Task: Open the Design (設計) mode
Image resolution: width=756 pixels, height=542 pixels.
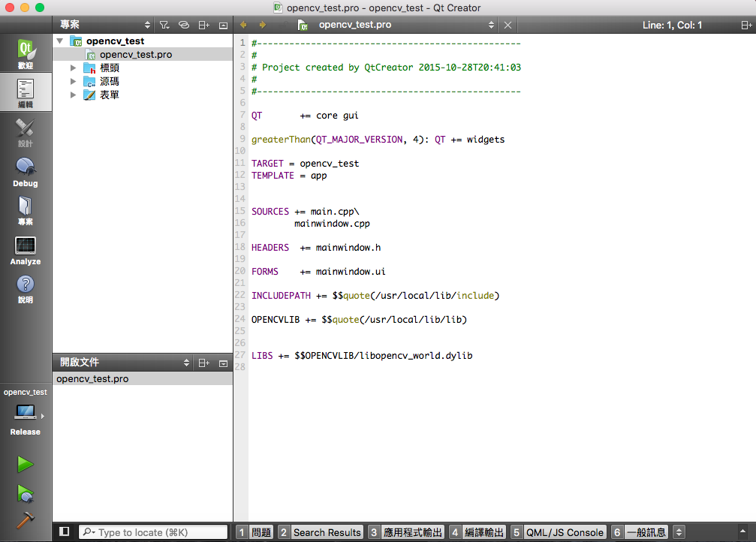Action: pyautogui.click(x=26, y=132)
